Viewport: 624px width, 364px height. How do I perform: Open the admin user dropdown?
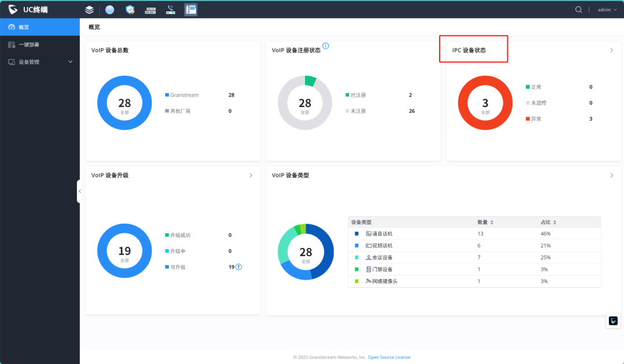(607, 10)
